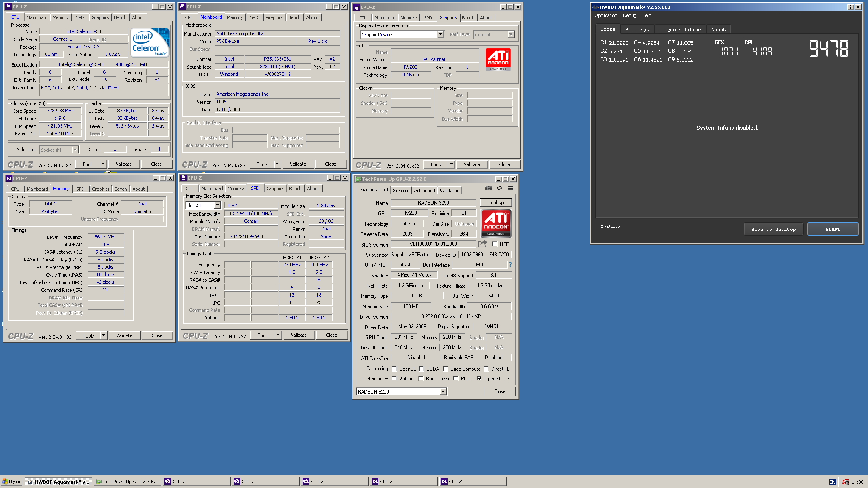
Task: Expand Tools arrow in Mainboard window
Action: pos(277,164)
